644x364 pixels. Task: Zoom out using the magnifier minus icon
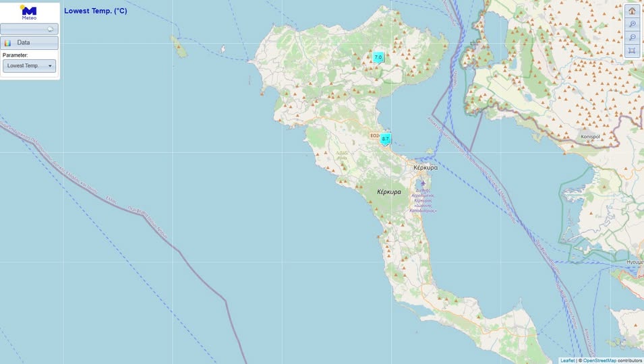(632, 37)
